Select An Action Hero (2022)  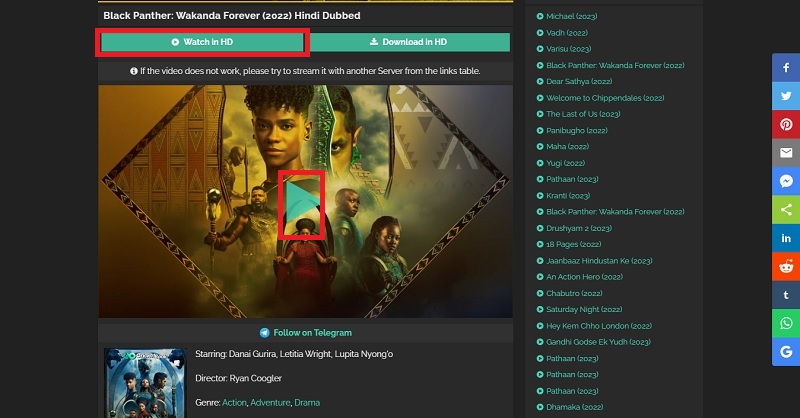pos(580,277)
